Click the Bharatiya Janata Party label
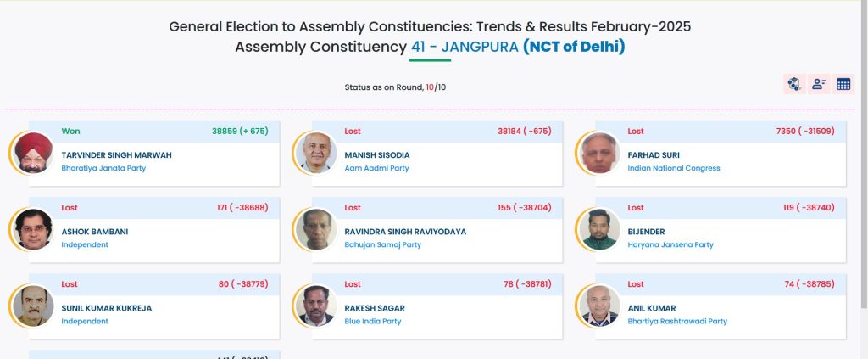 point(103,168)
